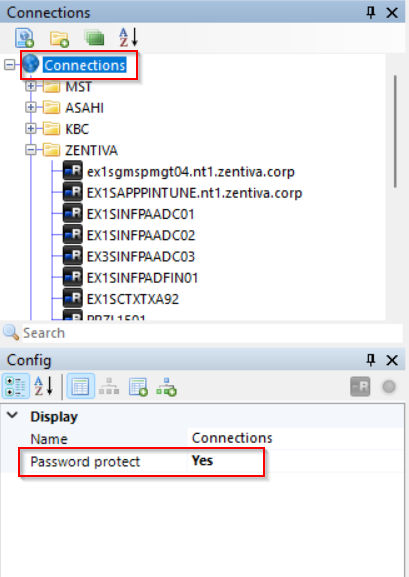Switch Config to categorized view icon
The height and width of the screenshot is (577, 409).
pyautogui.click(x=16, y=386)
